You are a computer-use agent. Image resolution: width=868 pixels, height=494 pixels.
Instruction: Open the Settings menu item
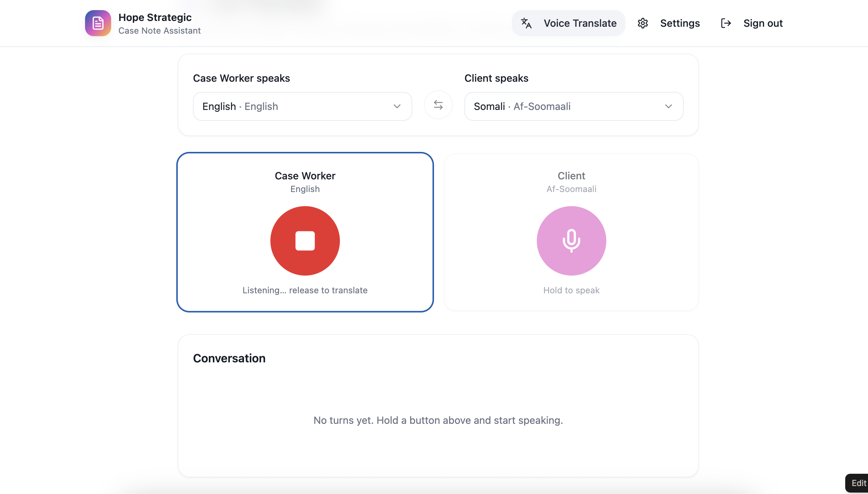(679, 23)
